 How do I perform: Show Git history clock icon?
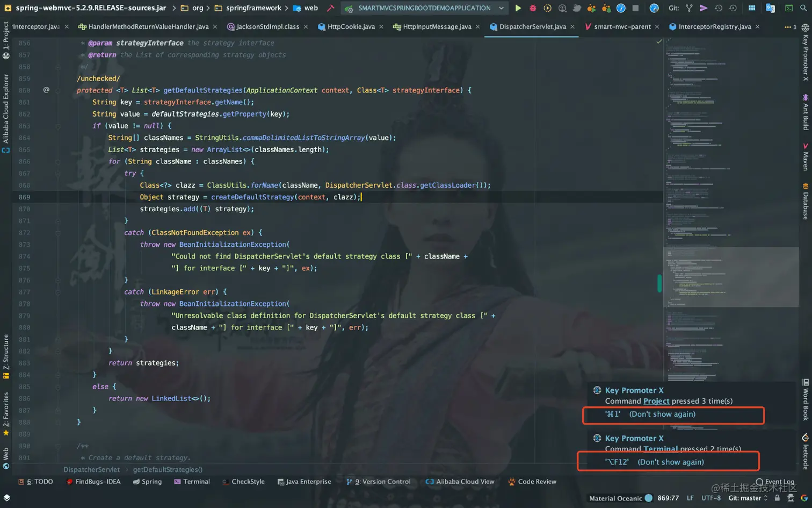point(719,8)
